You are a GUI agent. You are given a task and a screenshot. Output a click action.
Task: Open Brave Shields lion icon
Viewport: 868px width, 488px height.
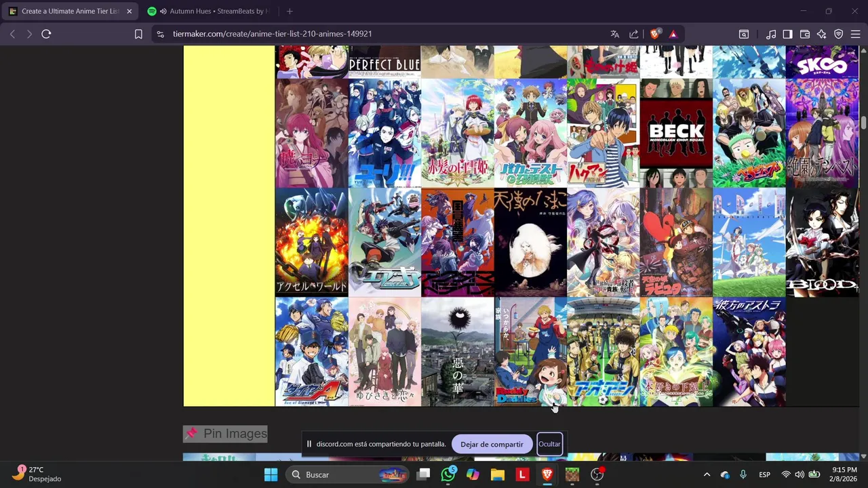coord(655,34)
